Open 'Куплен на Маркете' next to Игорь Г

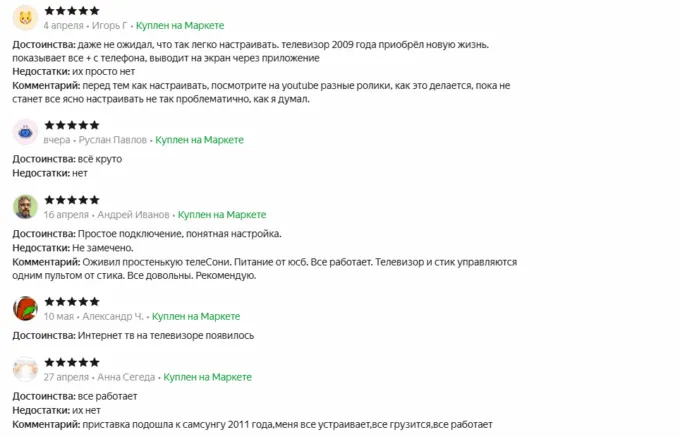[183, 24]
